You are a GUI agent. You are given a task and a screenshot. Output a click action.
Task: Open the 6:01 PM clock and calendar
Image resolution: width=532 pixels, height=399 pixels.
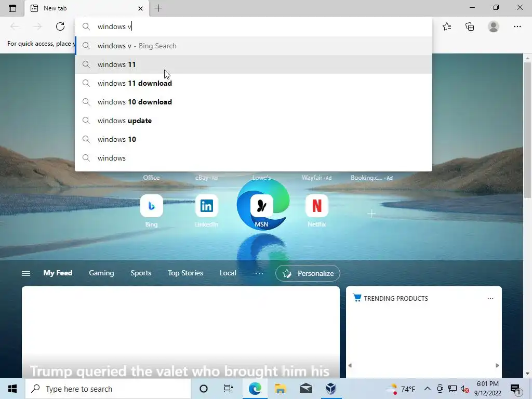487,389
